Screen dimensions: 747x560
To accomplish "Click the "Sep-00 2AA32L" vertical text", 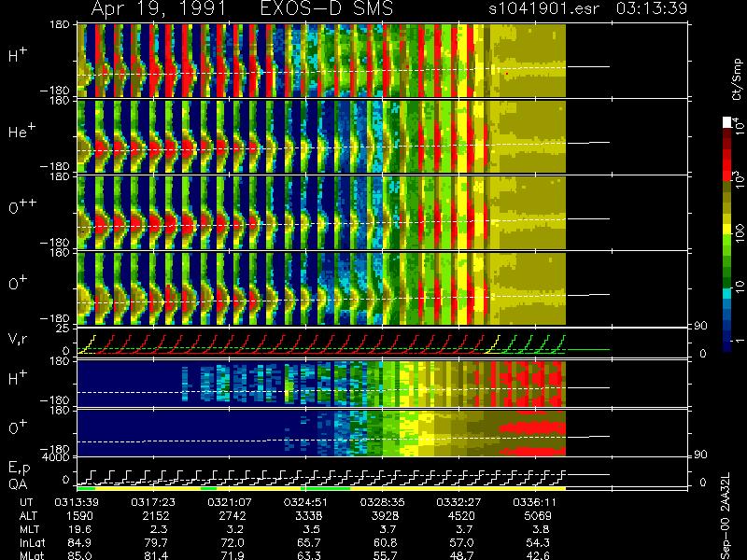I will (x=726, y=517).
